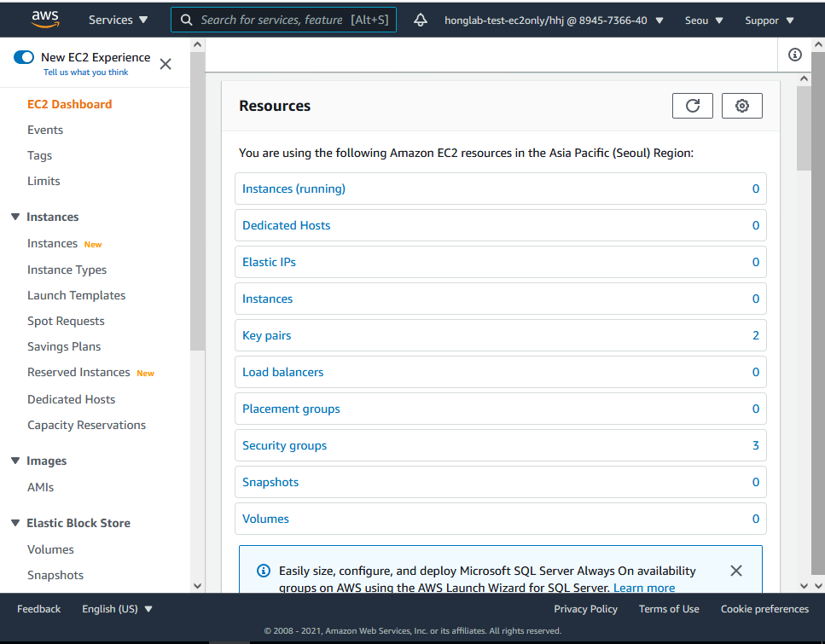Open Limits in the sidebar
Image resolution: width=825 pixels, height=644 pixels.
(x=44, y=181)
